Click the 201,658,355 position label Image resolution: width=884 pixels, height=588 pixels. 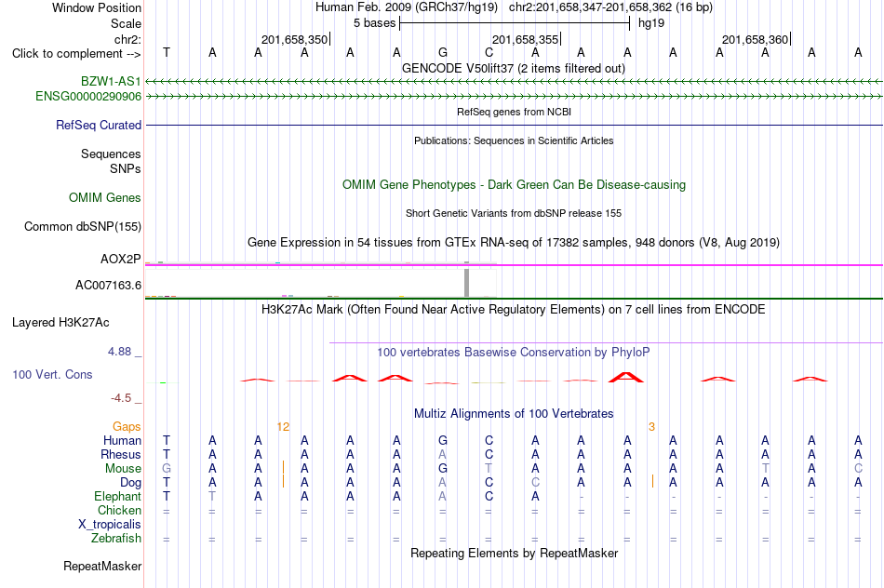[525, 39]
